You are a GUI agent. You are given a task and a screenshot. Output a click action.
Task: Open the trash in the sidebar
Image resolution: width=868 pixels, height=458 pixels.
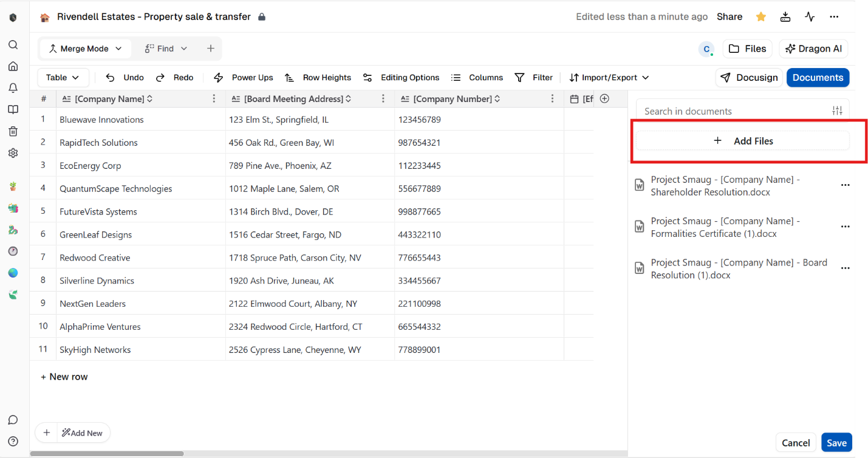coord(13,131)
